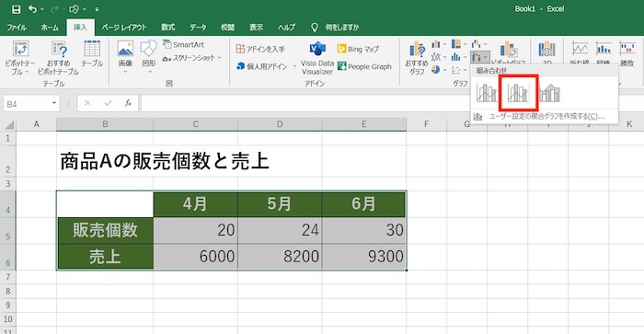
Task: Switch to the 数式 tab
Action: click(168, 28)
